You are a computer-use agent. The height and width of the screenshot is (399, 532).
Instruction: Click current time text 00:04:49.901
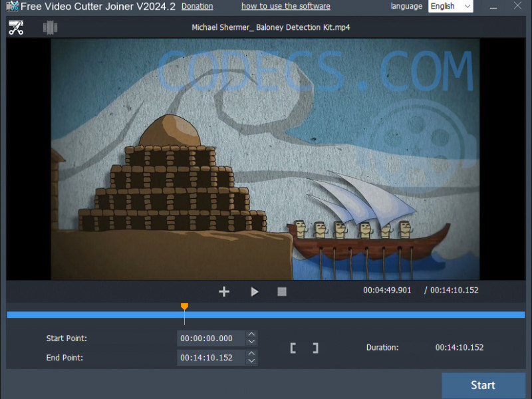pos(387,291)
